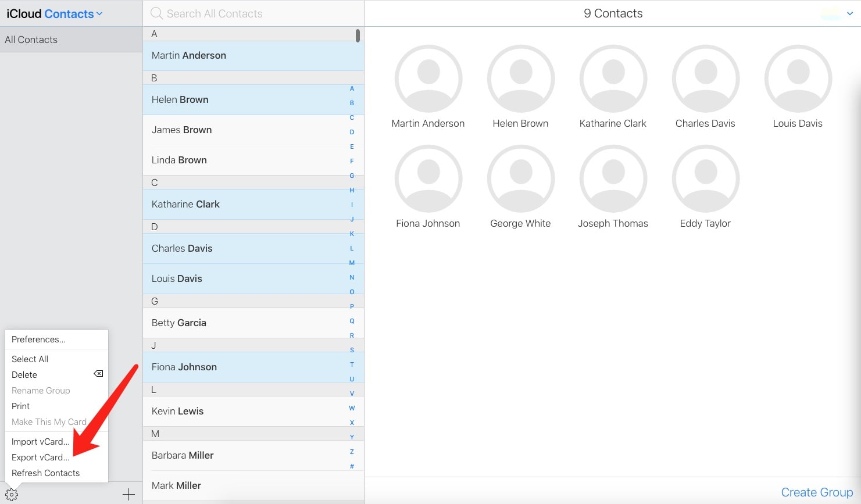Open the settings gear menu
The width and height of the screenshot is (861, 504).
[x=12, y=494]
